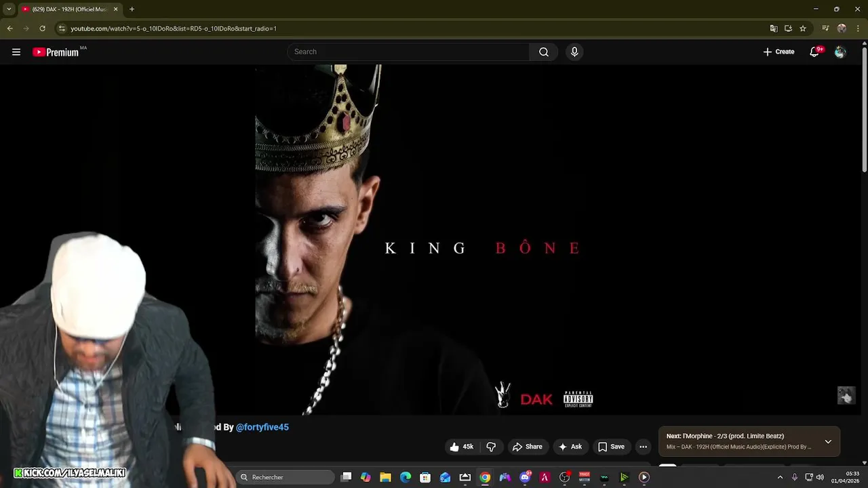Open Chrome profile avatar
This screenshot has height=488, width=868.
click(842, 28)
